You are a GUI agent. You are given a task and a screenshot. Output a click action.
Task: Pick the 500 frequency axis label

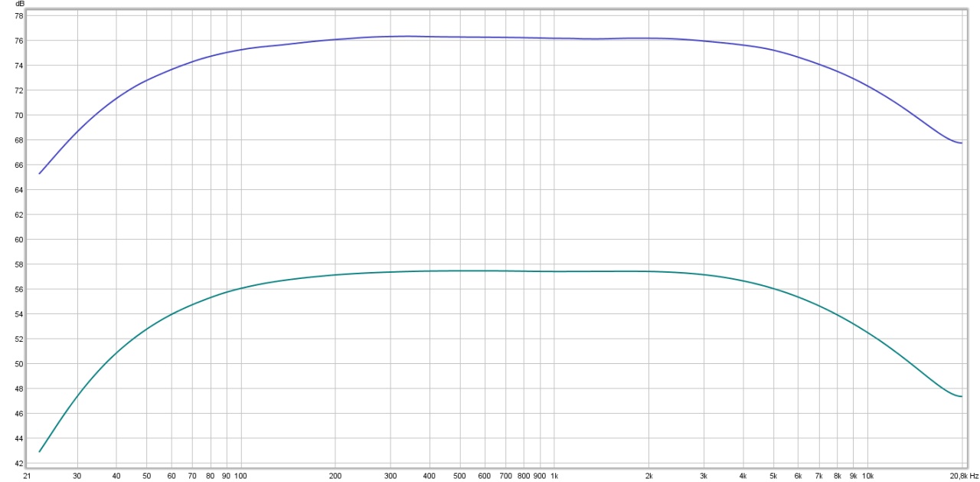coord(459,476)
